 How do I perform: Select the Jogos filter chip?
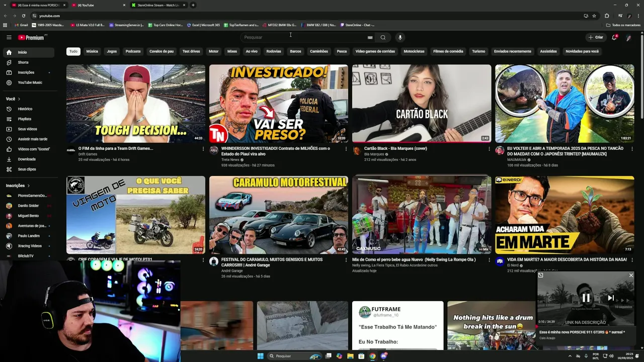tap(112, 51)
